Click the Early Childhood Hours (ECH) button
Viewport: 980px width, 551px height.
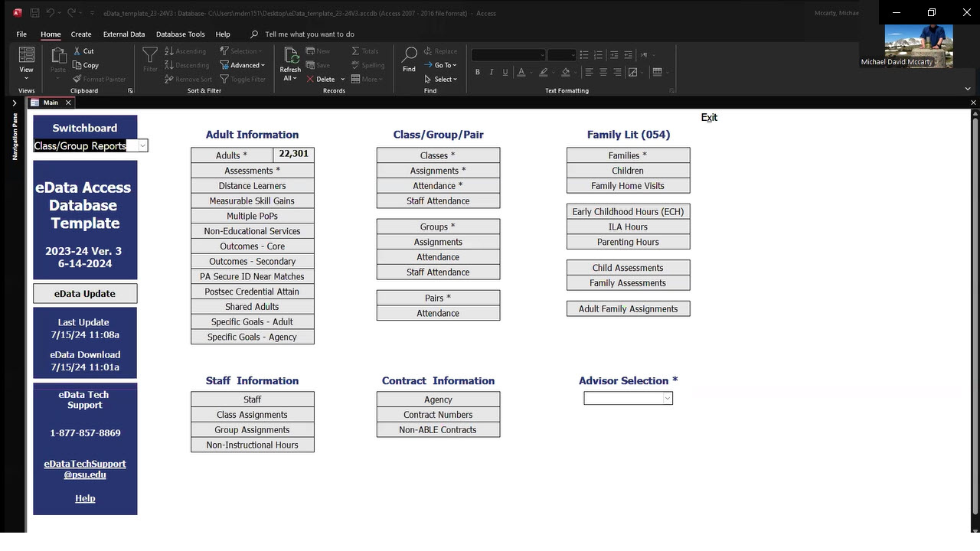click(628, 211)
